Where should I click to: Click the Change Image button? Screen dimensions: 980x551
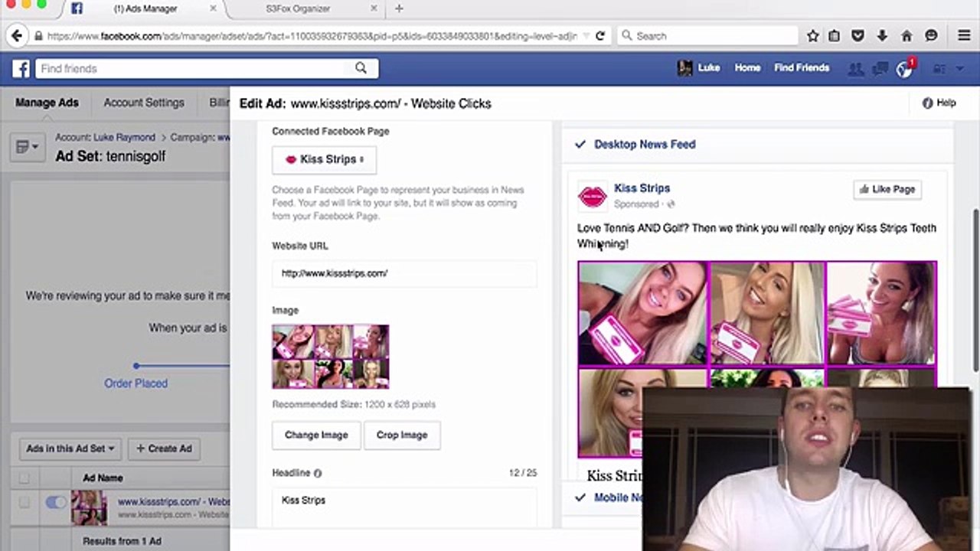click(316, 435)
